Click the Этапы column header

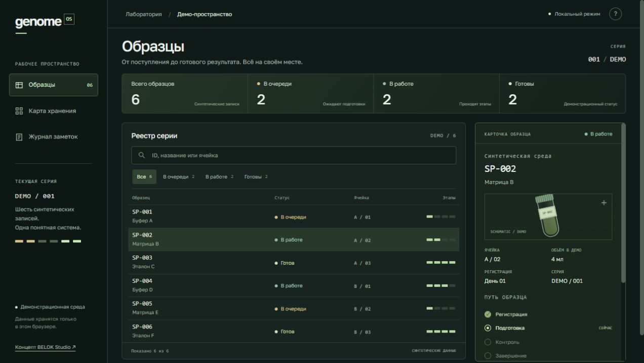pos(449,198)
